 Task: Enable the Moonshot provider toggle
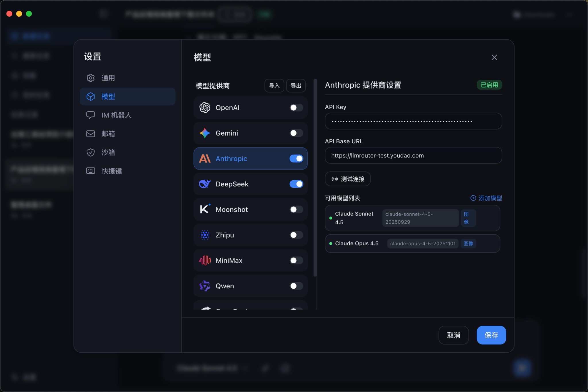click(x=296, y=209)
